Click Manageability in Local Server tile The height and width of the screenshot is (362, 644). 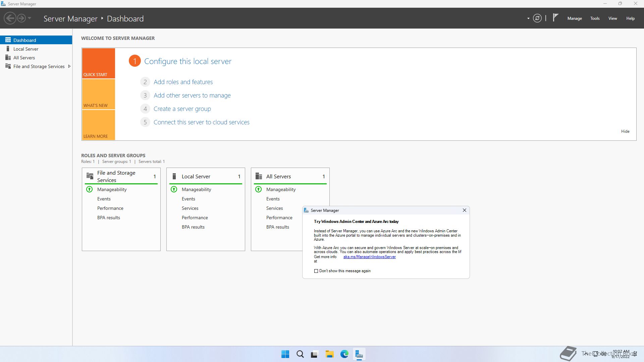click(197, 189)
